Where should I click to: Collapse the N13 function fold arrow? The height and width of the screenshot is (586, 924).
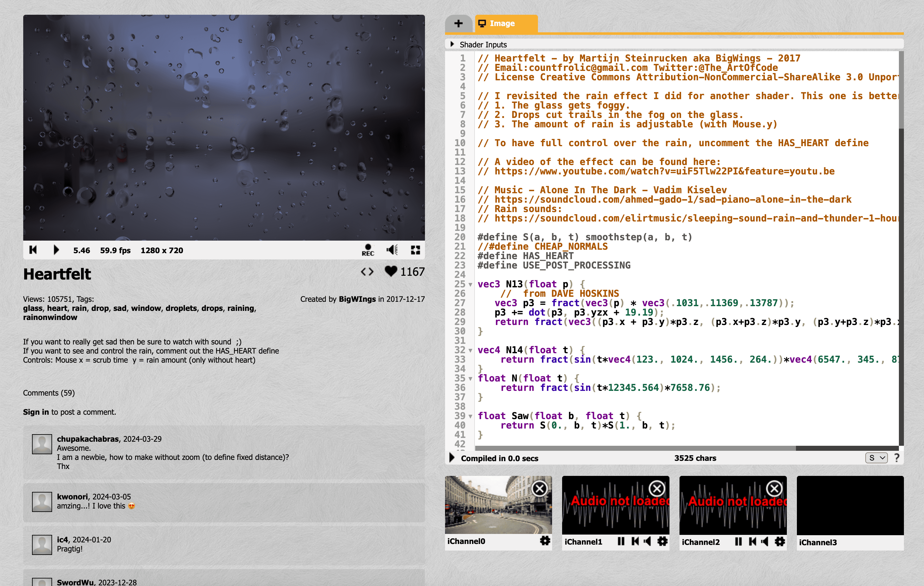pyautogui.click(x=470, y=285)
